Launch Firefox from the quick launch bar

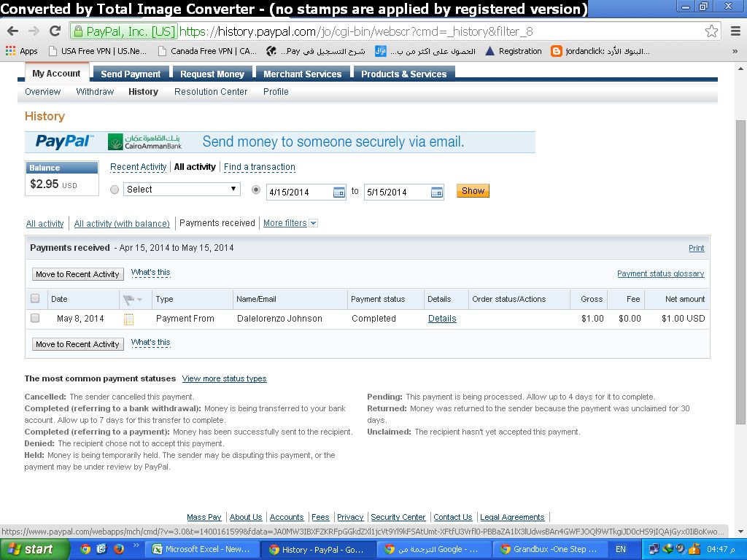tap(119, 549)
